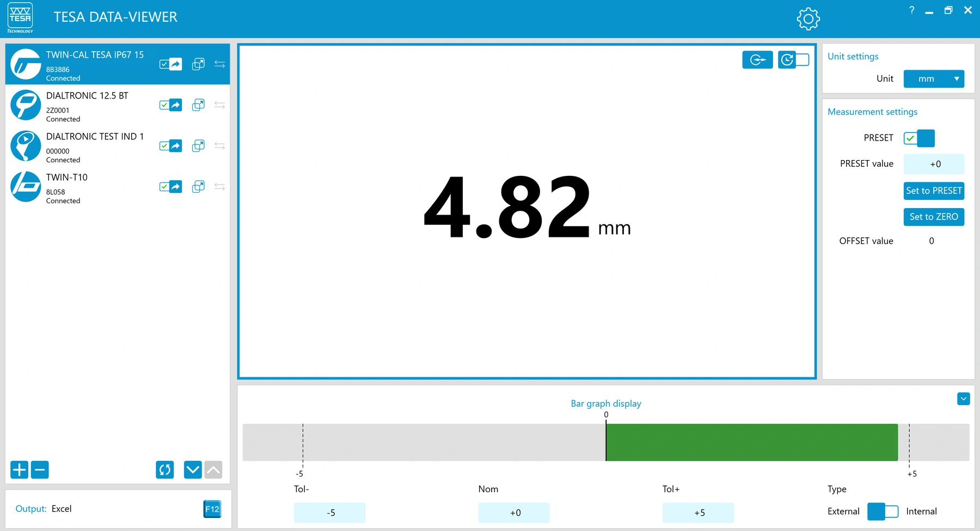980x531 pixels.
Task: Add a device with the plus button
Action: coord(20,469)
